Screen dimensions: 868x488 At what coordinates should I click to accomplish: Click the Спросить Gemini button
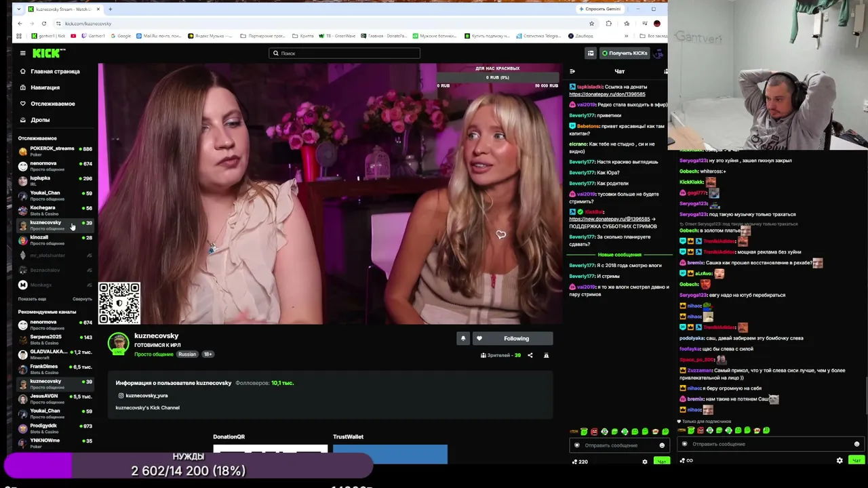pyautogui.click(x=599, y=9)
